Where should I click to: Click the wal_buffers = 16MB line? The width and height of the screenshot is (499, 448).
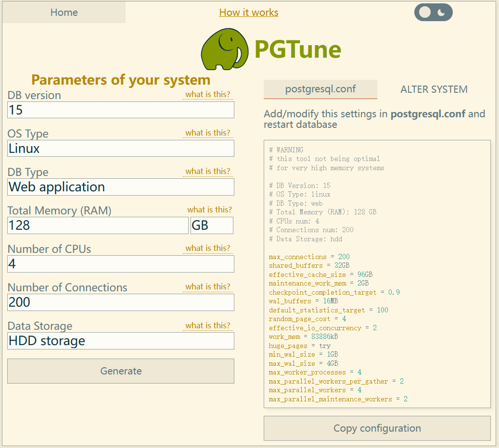point(303,301)
